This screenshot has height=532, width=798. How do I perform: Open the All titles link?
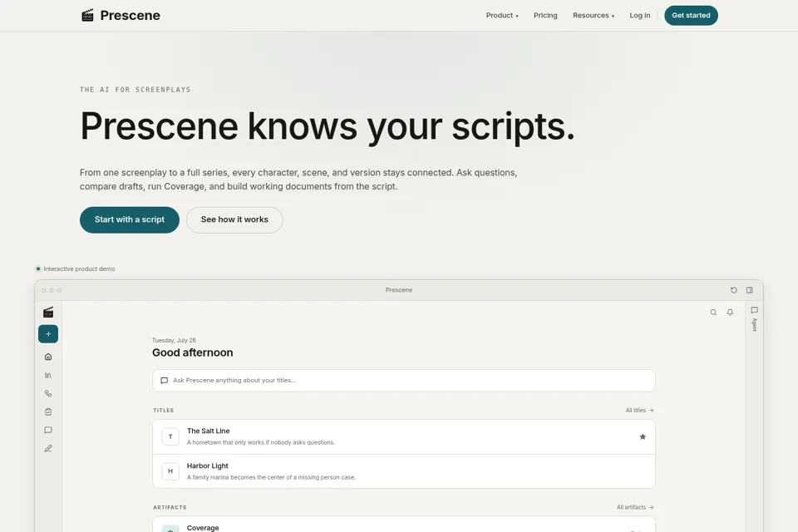click(640, 411)
